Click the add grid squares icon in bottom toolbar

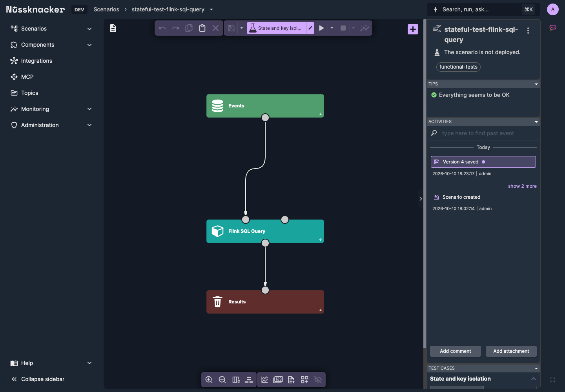pyautogui.click(x=305, y=379)
